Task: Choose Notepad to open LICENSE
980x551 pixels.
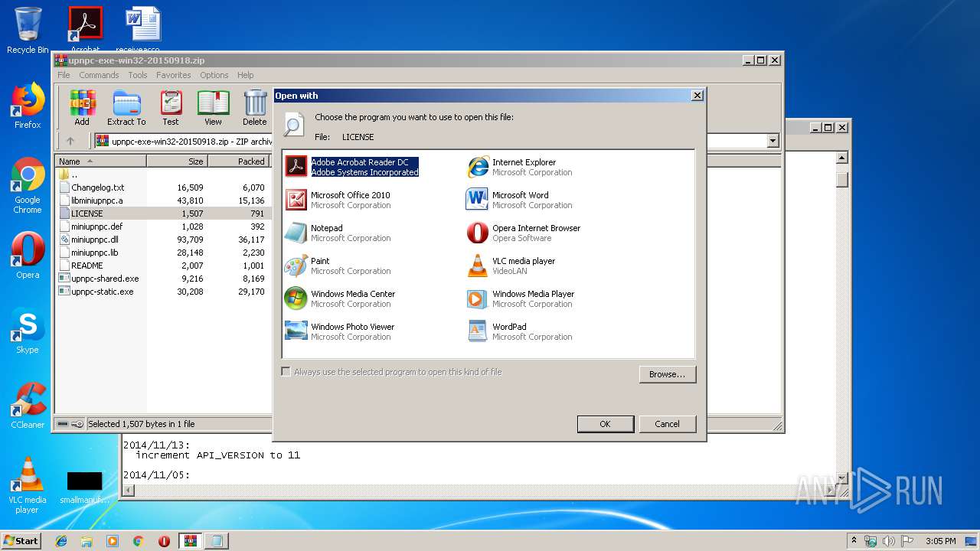Action: [338, 233]
